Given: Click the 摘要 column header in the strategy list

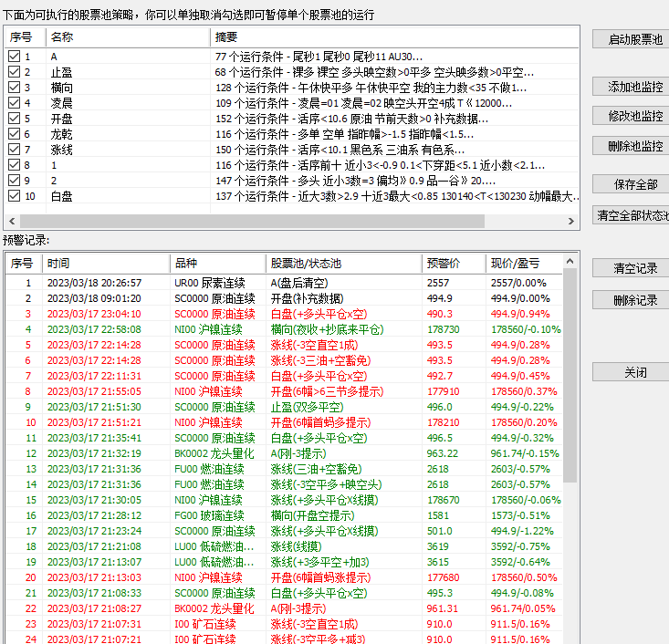Looking at the screenshot, I should point(392,37).
